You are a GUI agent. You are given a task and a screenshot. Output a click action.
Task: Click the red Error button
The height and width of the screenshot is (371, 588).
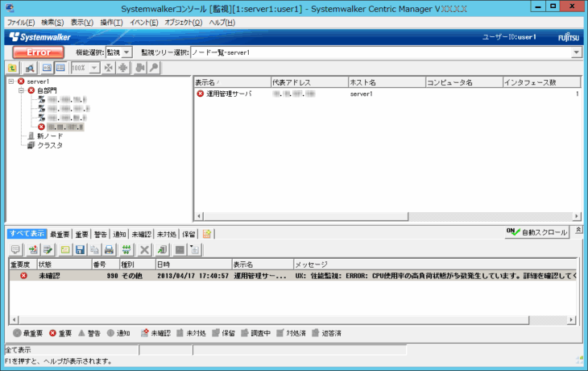coord(39,52)
